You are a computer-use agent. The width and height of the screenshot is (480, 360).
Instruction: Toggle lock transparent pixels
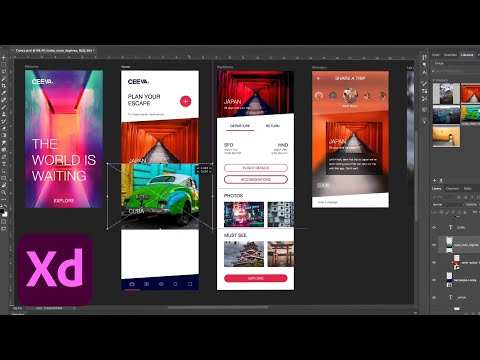tap(442, 212)
